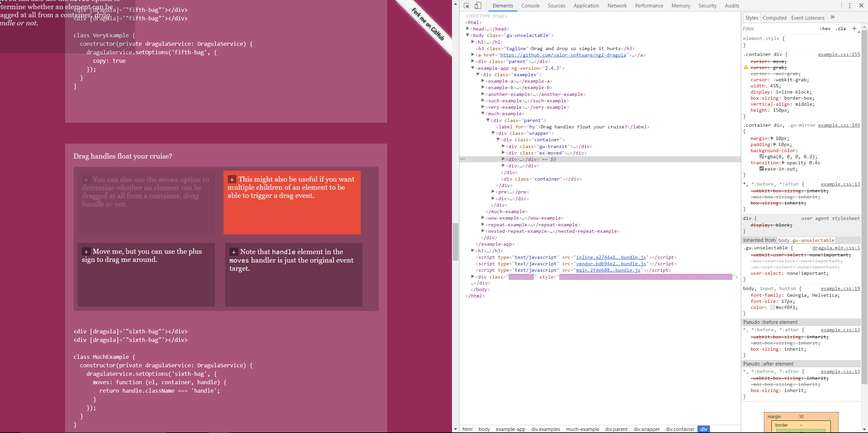868x433 pixels.
Task: Expand the head element in the DOM tree
Action: 467,29
